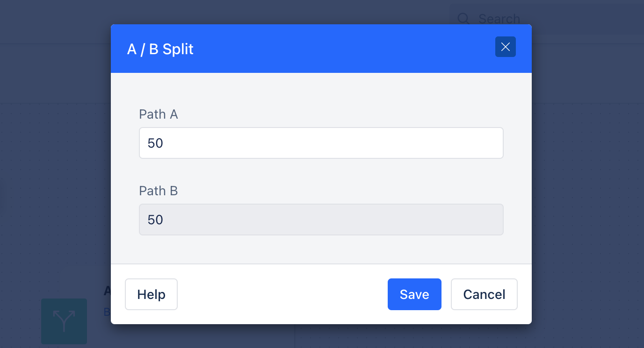Image resolution: width=644 pixels, height=348 pixels.
Task: Click the dimmed search magnifier icon
Action: 463,19
